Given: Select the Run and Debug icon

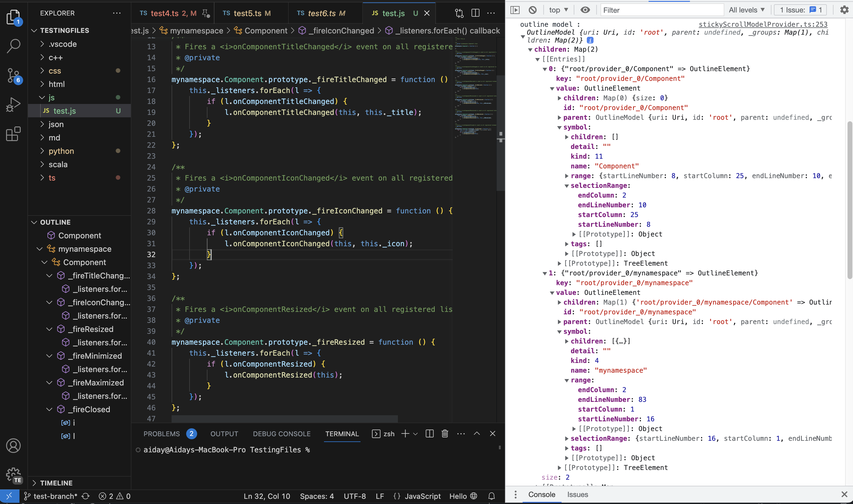Looking at the screenshot, I should (13, 104).
